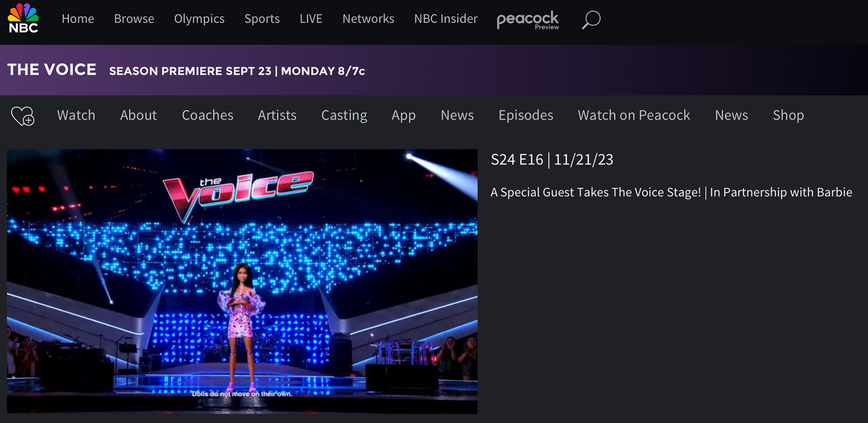The image size is (868, 423).
Task: Select Sports in the top bar
Action: 262,19
